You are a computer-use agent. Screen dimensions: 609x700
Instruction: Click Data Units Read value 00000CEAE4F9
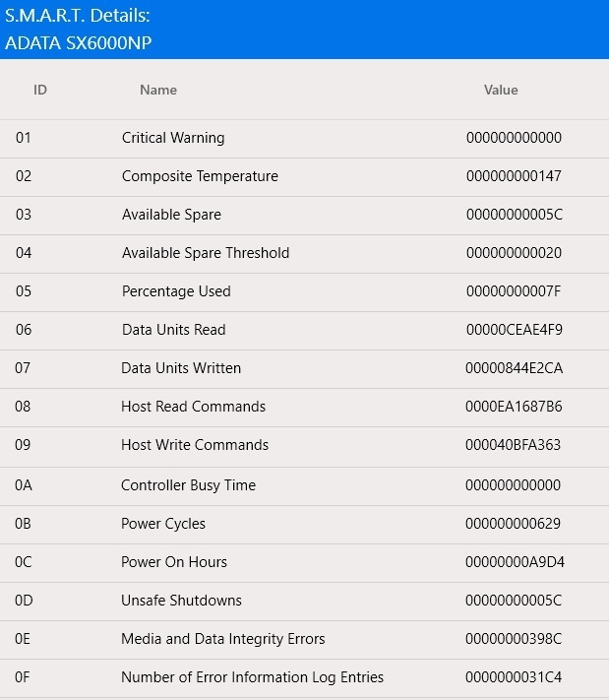515,330
